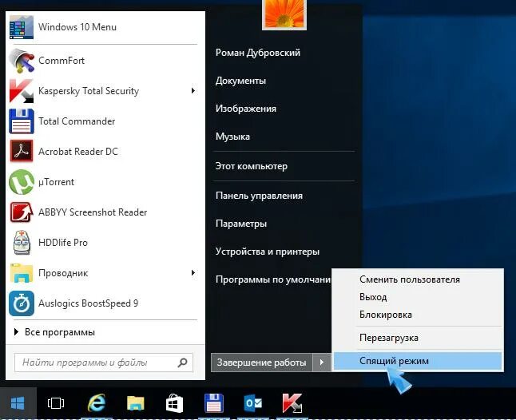Choose Перезагрузка to restart
Screen dimensions: 516x420
click(x=389, y=338)
